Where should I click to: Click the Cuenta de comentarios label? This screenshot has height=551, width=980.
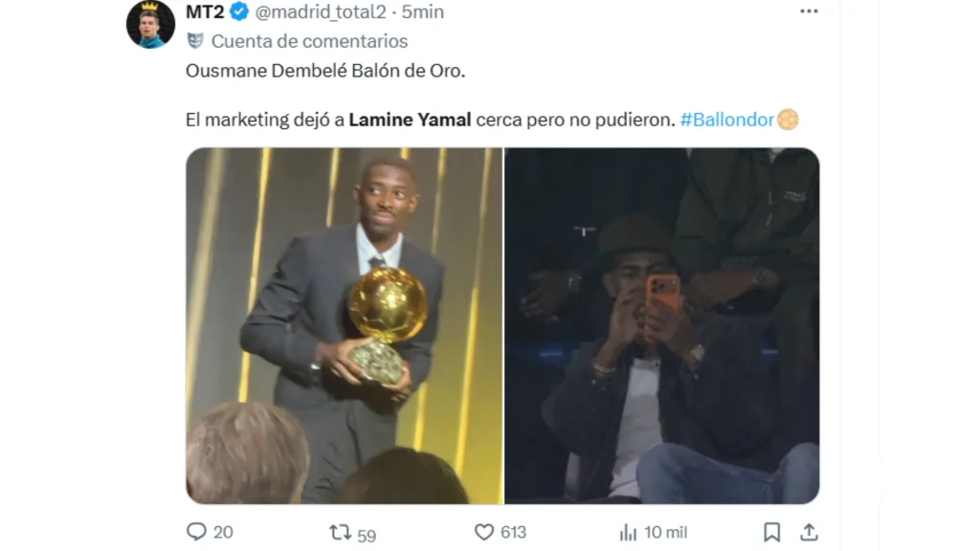click(x=309, y=41)
